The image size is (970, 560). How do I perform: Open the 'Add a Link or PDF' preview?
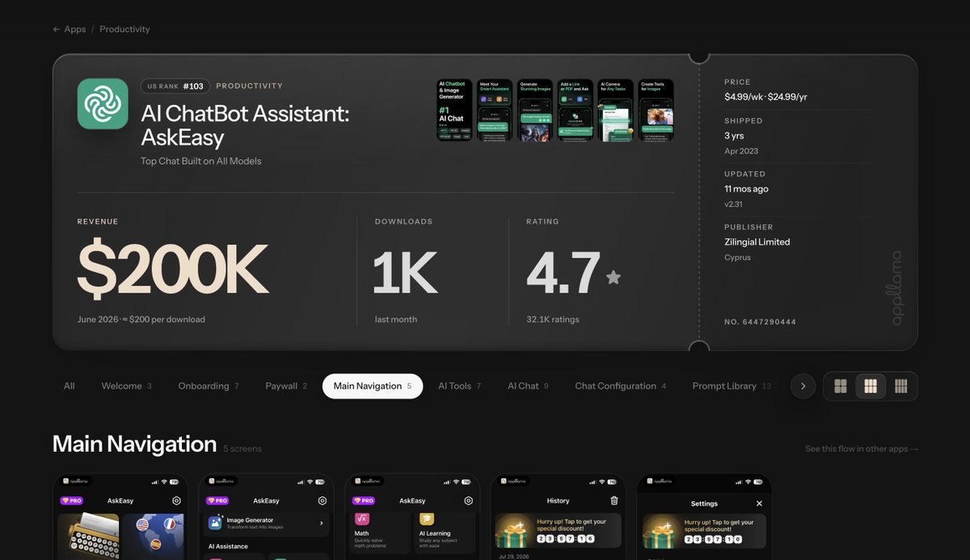[576, 110]
